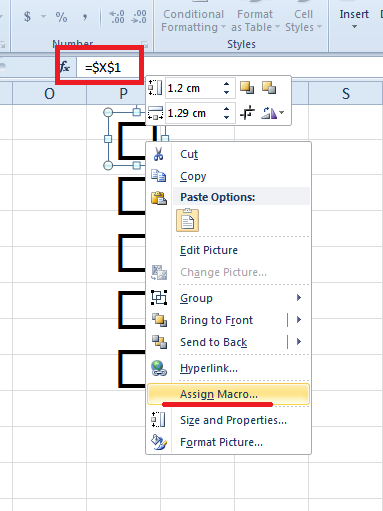The image size is (383, 511).
Task: Click the Copy icon in context menu
Action: (x=159, y=176)
